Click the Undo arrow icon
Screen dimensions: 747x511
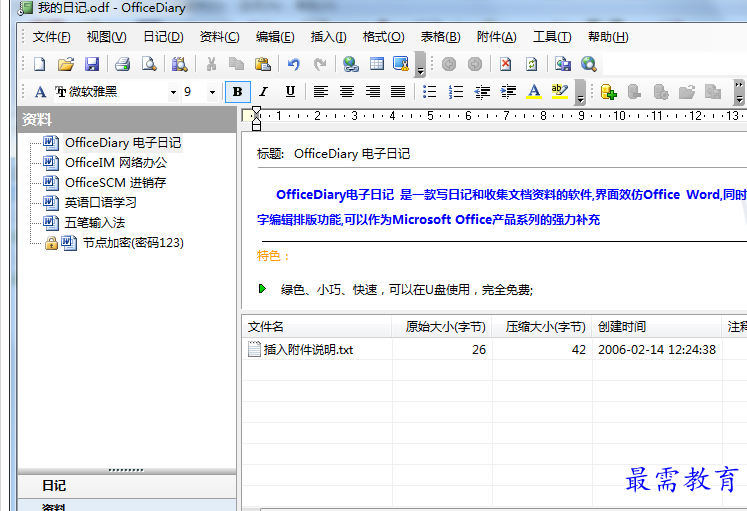click(294, 64)
